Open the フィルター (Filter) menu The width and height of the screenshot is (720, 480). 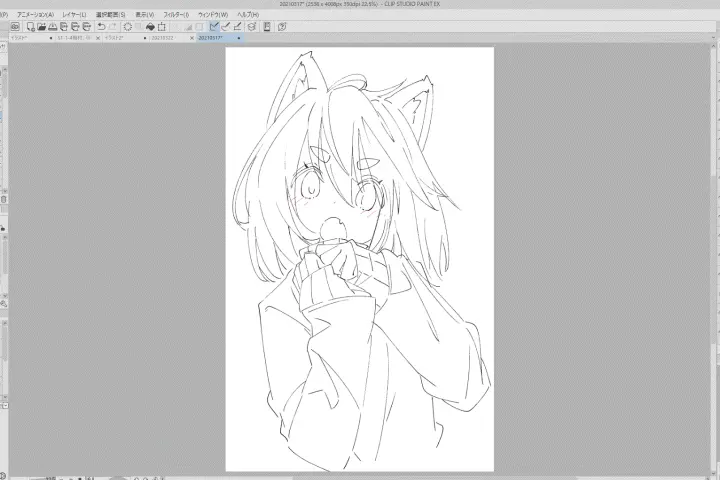click(x=173, y=15)
